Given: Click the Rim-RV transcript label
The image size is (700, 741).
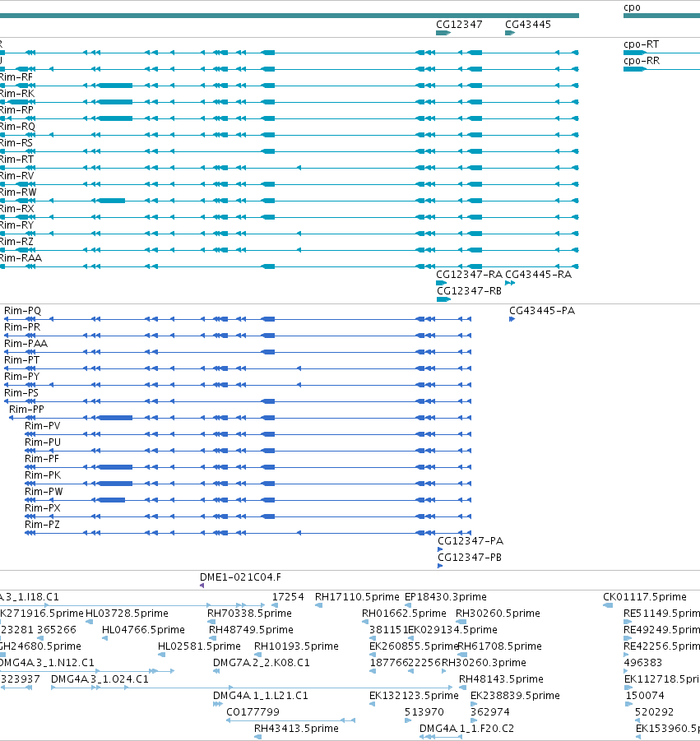Looking at the screenshot, I should [x=17, y=176].
